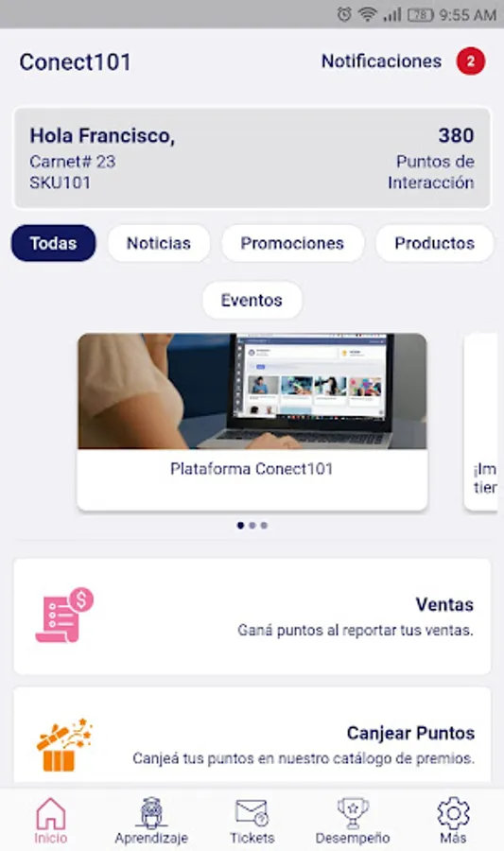
Task: Open the Canjear Puntos card
Action: [252, 736]
